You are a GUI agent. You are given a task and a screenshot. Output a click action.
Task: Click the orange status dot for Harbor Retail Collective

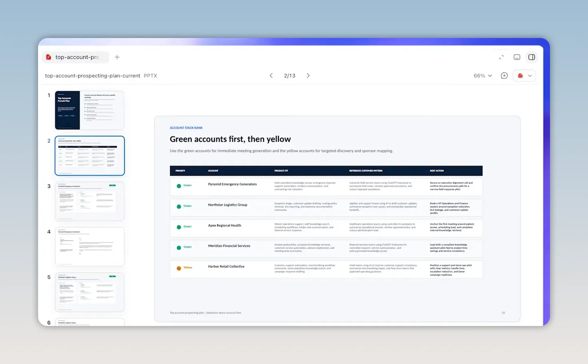179,268
